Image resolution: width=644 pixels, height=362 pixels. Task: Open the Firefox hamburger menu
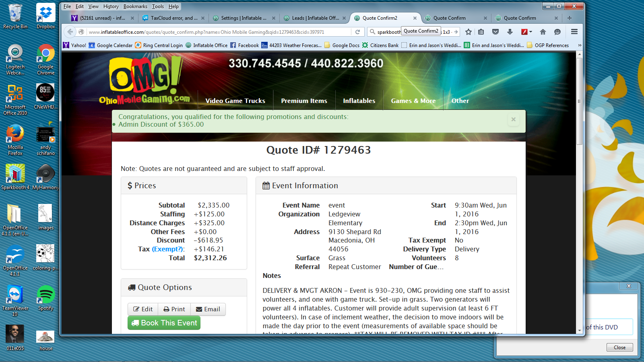[574, 32]
